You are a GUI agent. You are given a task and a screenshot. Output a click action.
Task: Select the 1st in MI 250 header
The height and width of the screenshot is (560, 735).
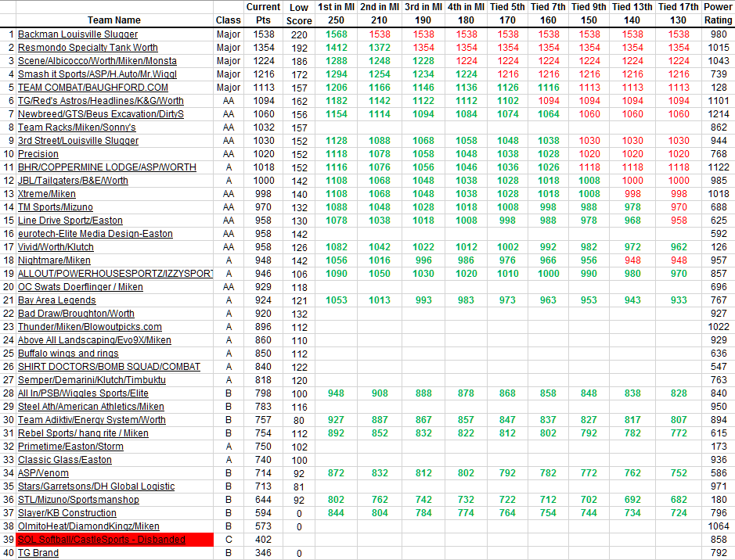(336, 13)
